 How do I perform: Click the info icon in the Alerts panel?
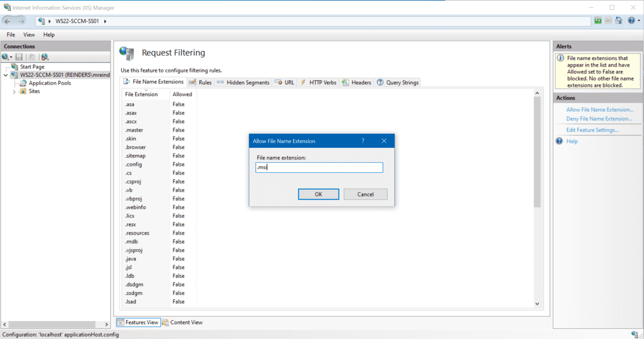click(561, 58)
